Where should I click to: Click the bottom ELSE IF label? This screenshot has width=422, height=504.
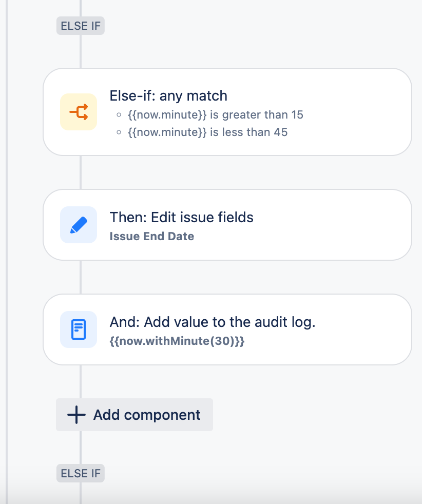[x=81, y=473]
